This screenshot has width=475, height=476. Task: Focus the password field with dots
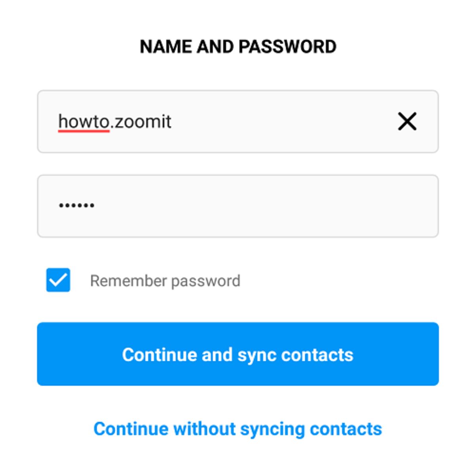pos(238,206)
